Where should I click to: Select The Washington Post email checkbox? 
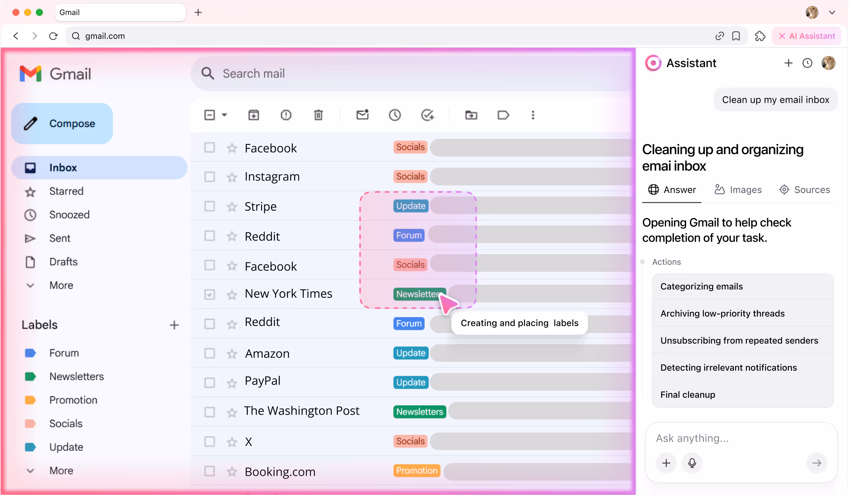210,412
